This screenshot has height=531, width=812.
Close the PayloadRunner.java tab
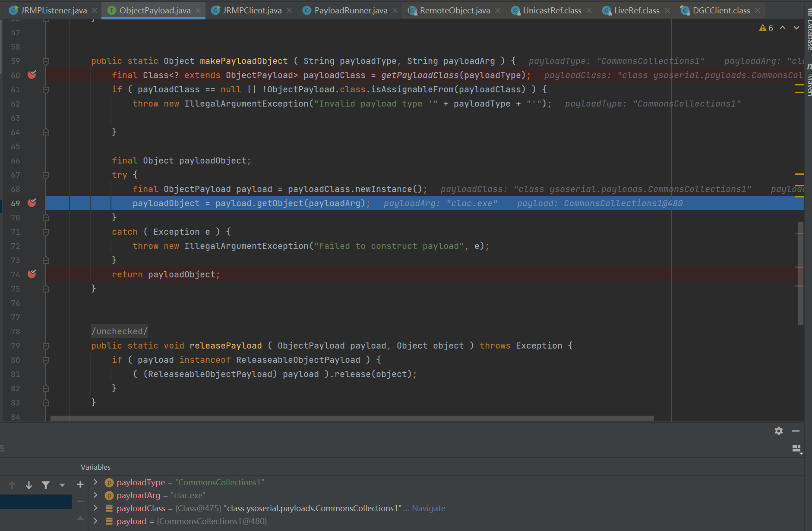coord(395,10)
